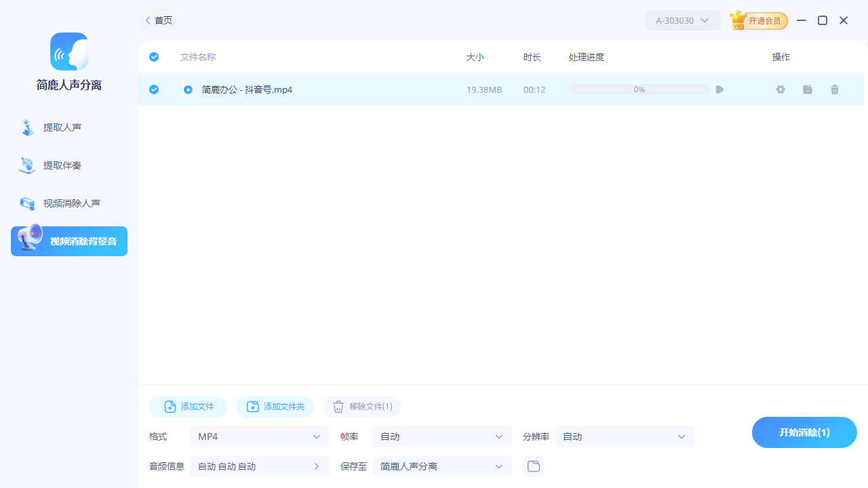Delete the 简鹿办公 - 抖音号.mp4 file
The height and width of the screenshot is (488, 868).
(834, 89)
